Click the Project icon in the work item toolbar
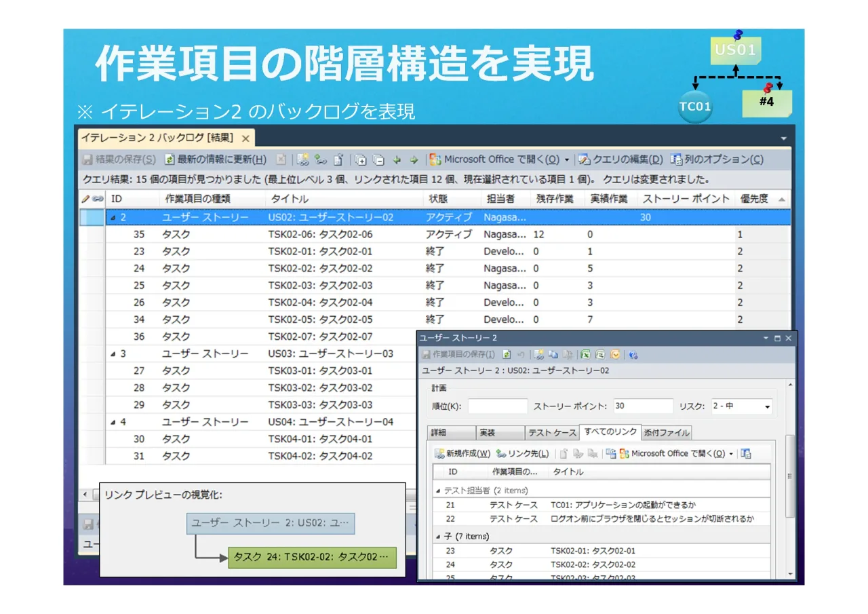The width and height of the screenshot is (868, 614). (599, 354)
